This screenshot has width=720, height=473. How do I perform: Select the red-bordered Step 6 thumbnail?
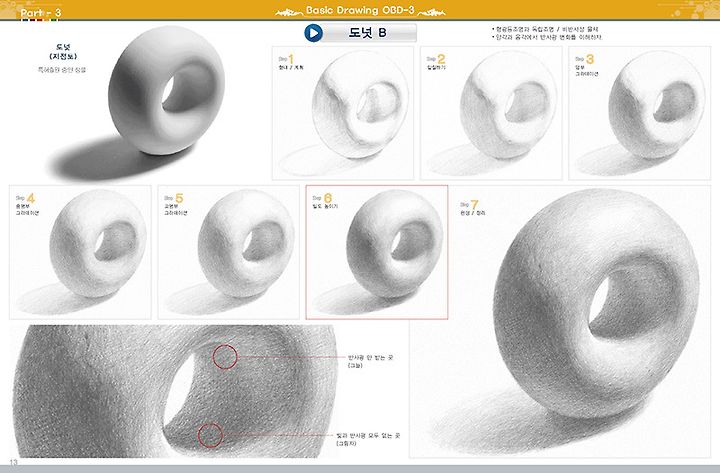[x=377, y=252]
